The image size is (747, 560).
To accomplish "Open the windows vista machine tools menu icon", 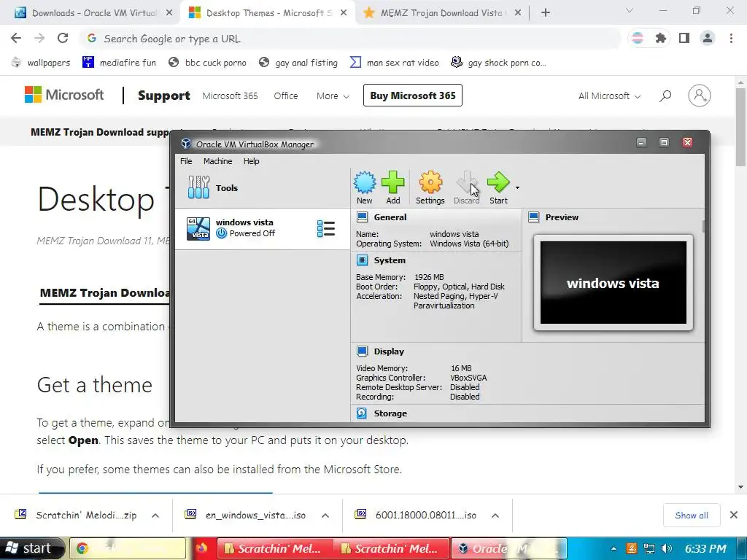I will [326, 228].
